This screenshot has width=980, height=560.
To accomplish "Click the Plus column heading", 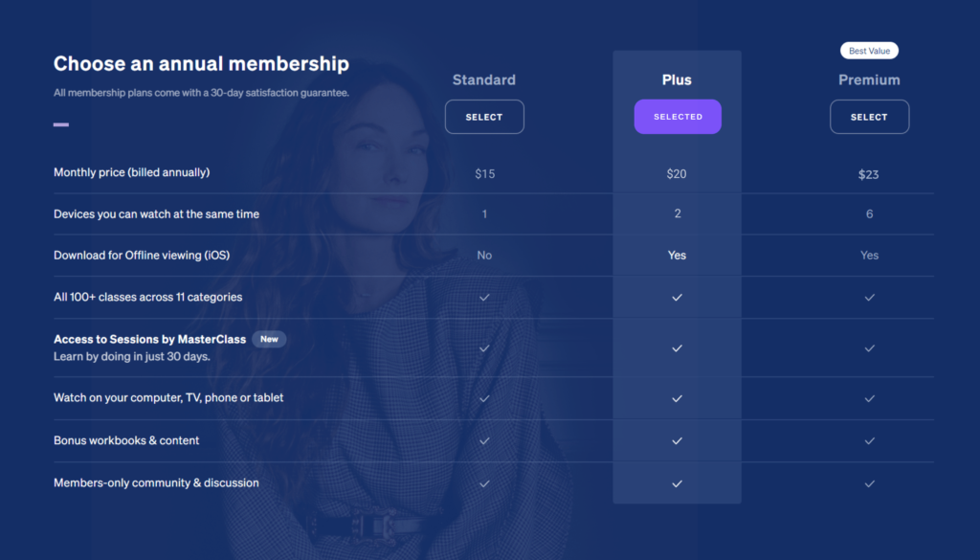I will click(677, 80).
